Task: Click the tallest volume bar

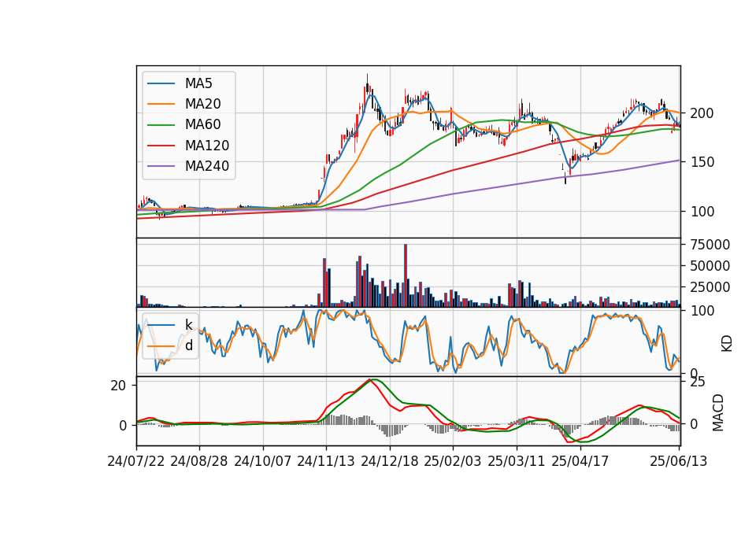Action: pos(406,275)
